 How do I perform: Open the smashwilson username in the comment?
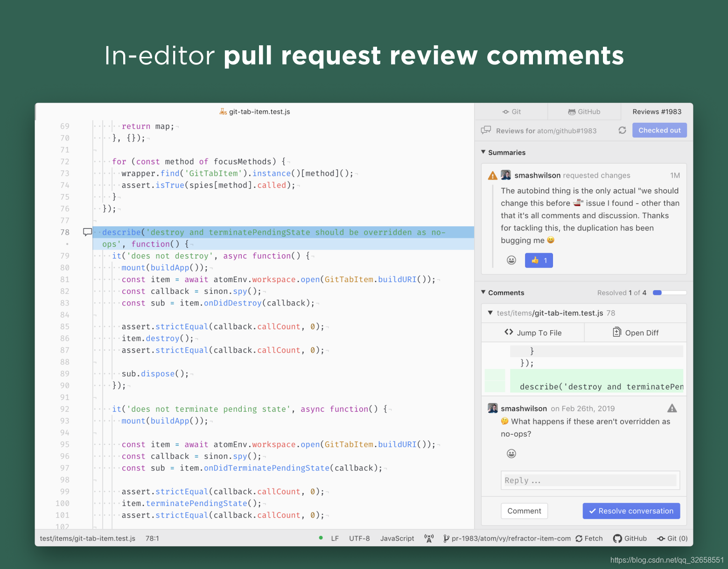(524, 409)
